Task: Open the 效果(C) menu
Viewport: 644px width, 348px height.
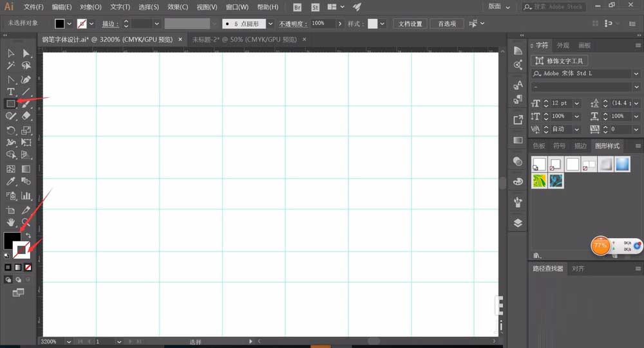Action: [x=178, y=7]
